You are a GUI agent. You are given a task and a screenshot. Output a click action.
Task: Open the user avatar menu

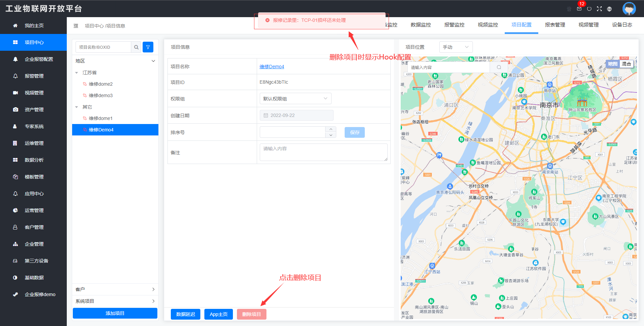coord(629,9)
